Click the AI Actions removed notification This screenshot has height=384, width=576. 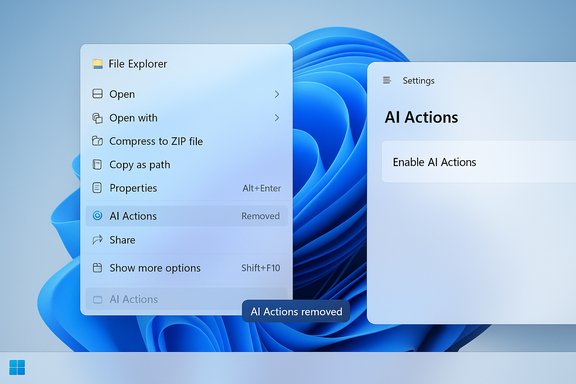pos(296,312)
